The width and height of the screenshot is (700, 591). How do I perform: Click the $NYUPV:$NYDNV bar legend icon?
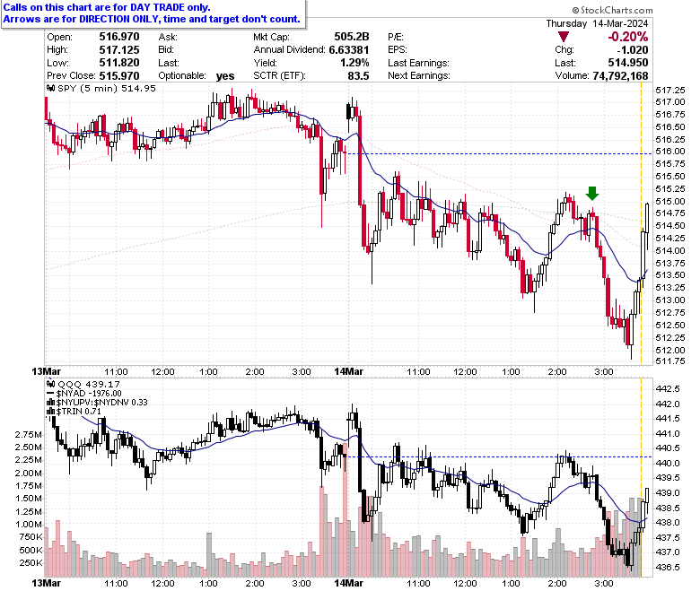(51, 403)
